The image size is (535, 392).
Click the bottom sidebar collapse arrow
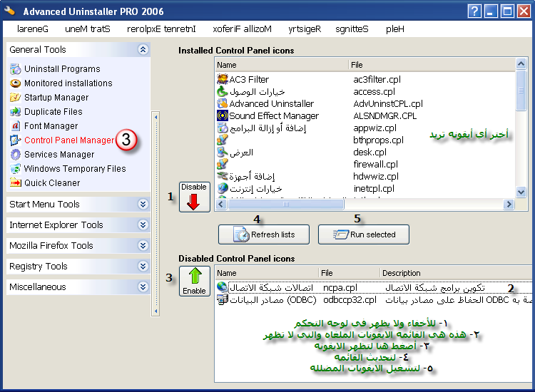click(x=156, y=311)
